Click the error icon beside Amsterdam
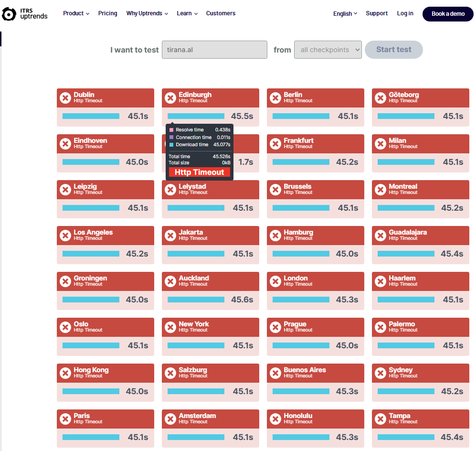Screen dimensions: 476x451 click(x=170, y=419)
